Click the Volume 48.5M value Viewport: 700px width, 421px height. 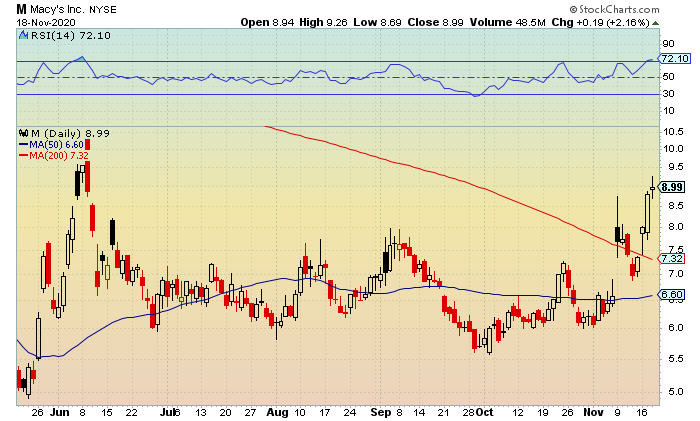point(508,22)
